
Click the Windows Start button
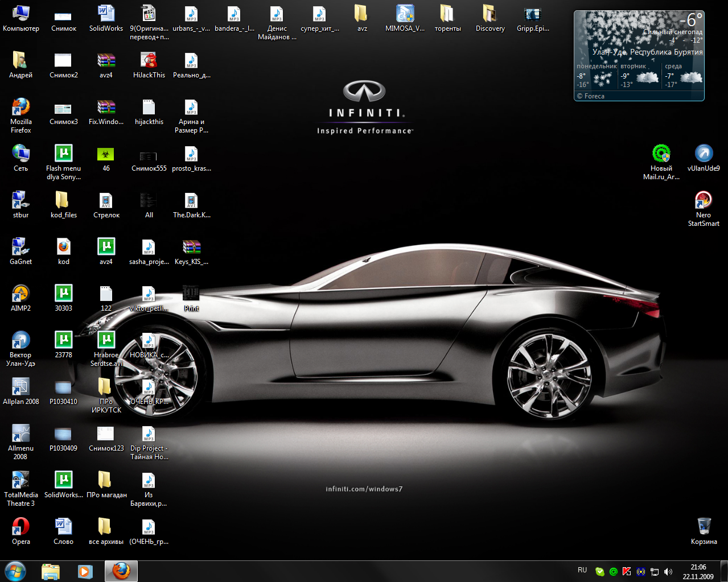point(15,571)
